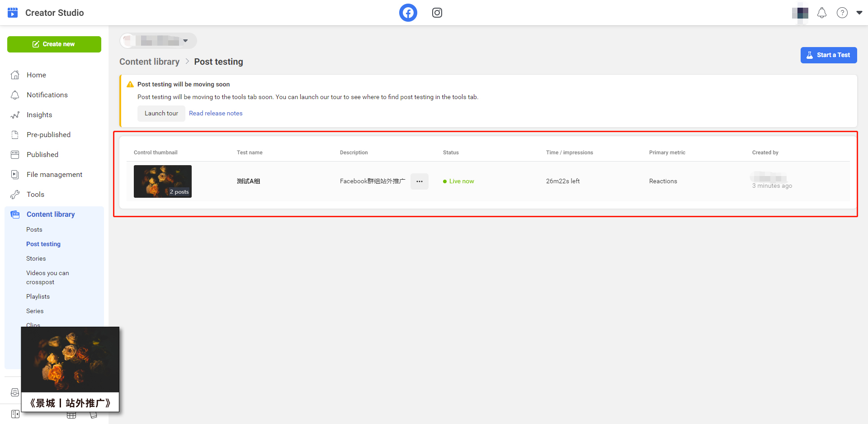Collapse the Content library section
Image resolution: width=868 pixels, height=424 pixels.
tap(51, 214)
